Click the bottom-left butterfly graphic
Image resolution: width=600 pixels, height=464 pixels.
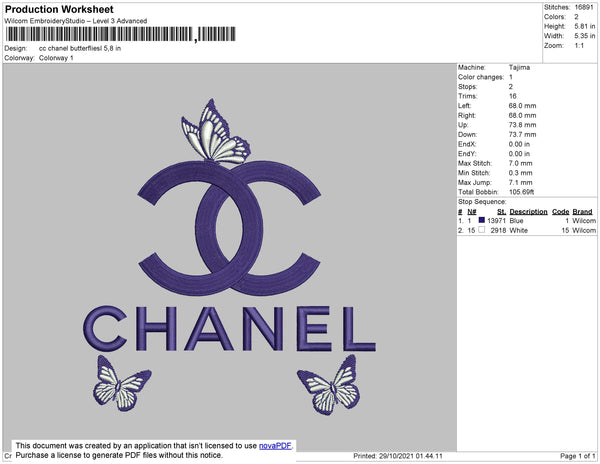pos(122,383)
